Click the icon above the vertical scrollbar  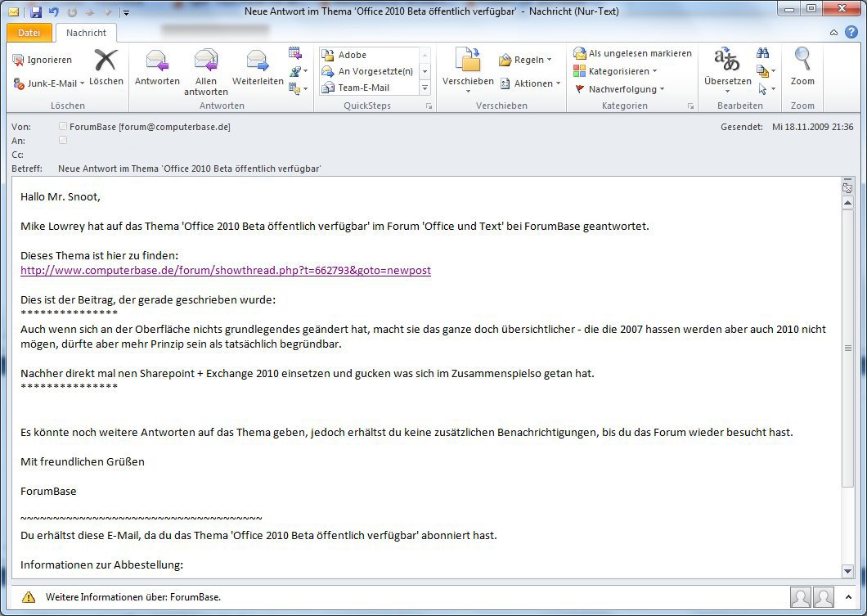pos(847,187)
